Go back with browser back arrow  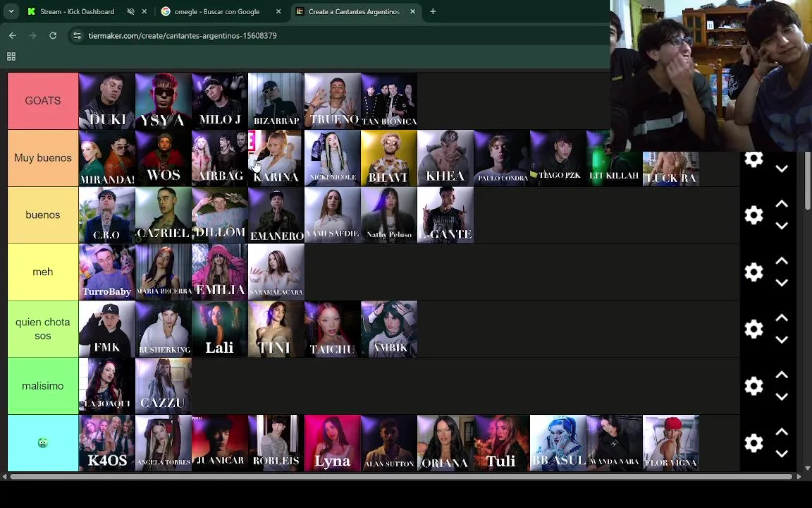point(13,35)
